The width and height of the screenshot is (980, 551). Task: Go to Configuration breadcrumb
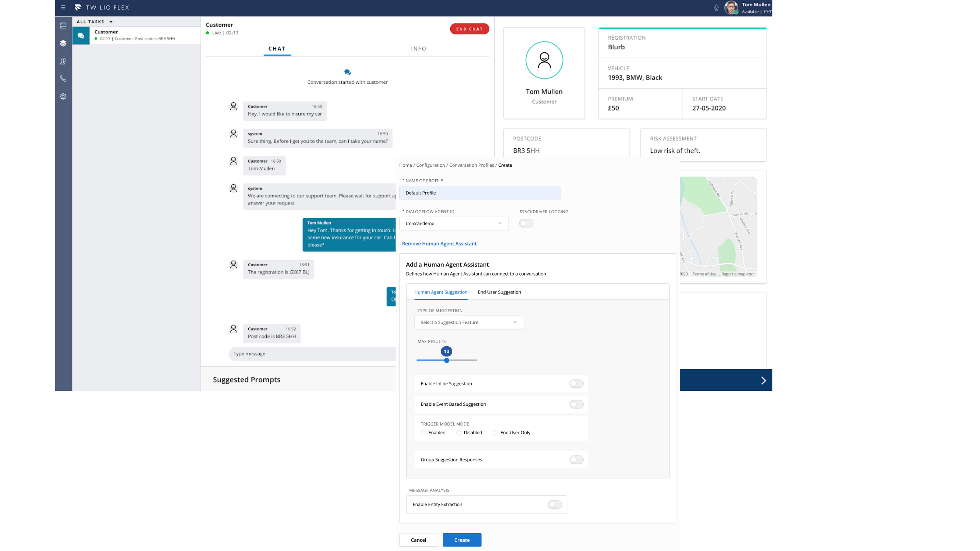coord(430,165)
